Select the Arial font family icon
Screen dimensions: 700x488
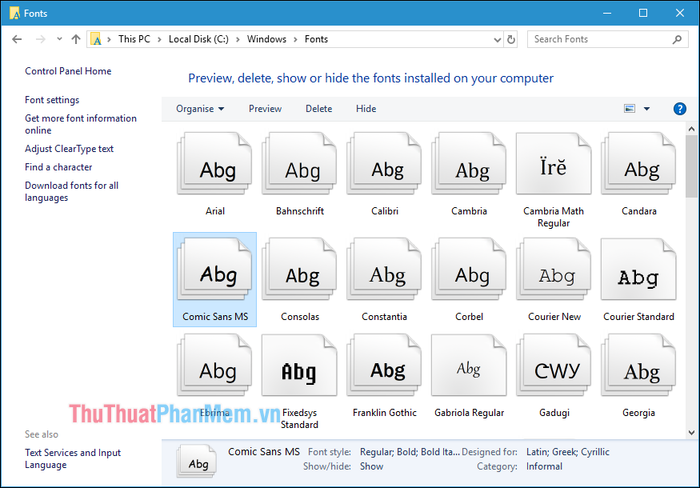click(x=215, y=163)
